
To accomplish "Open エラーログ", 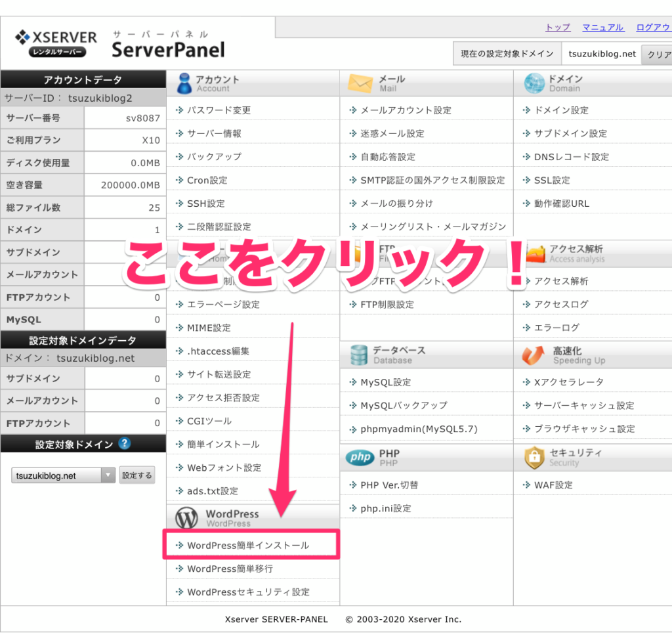I will [556, 328].
